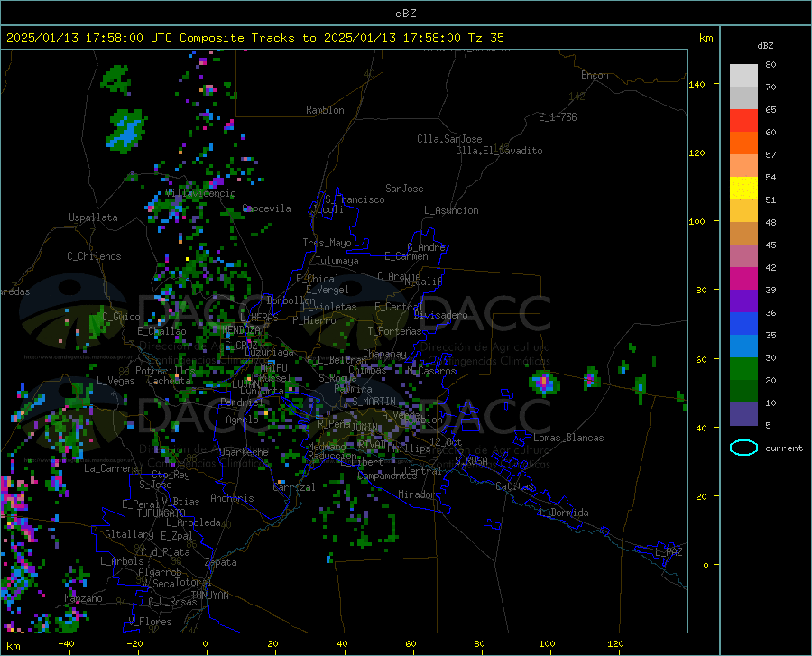Click the Zapata map label
Screen dimensions: 812x656
click(221, 562)
